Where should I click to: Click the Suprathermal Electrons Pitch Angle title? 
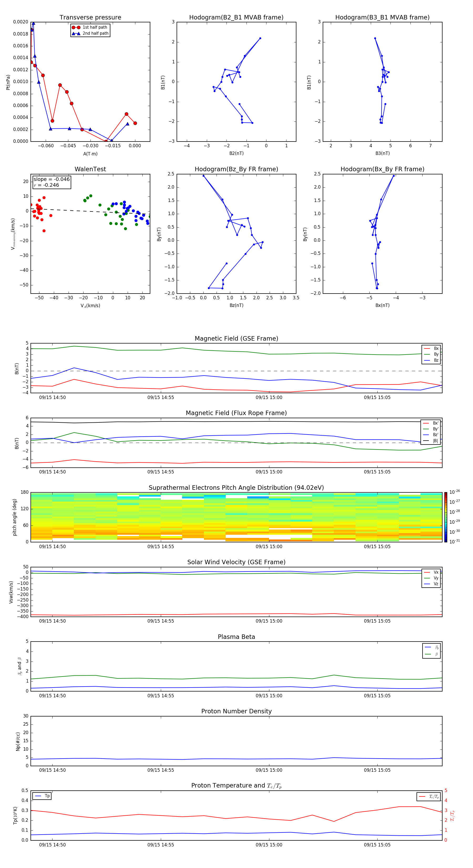(x=236, y=488)
